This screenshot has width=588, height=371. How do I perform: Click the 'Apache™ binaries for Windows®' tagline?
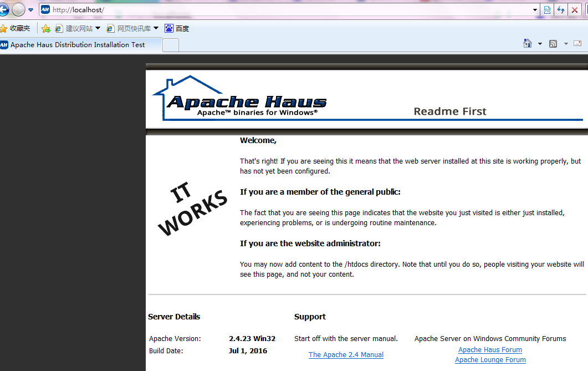pos(257,113)
